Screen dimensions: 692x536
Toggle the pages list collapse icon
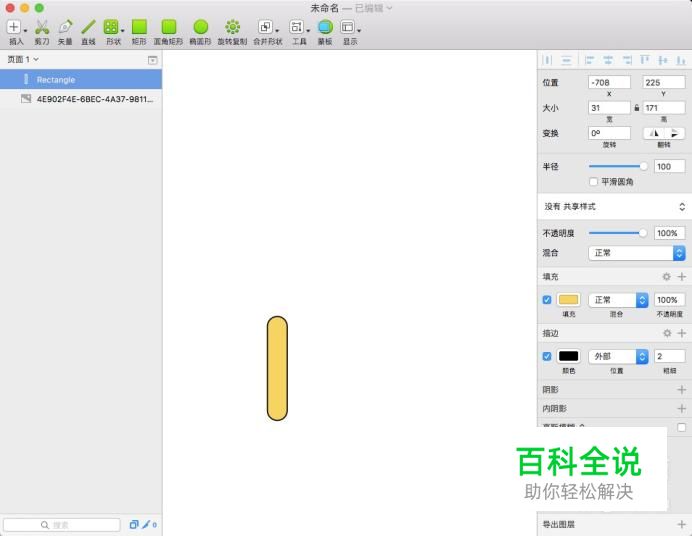point(152,60)
